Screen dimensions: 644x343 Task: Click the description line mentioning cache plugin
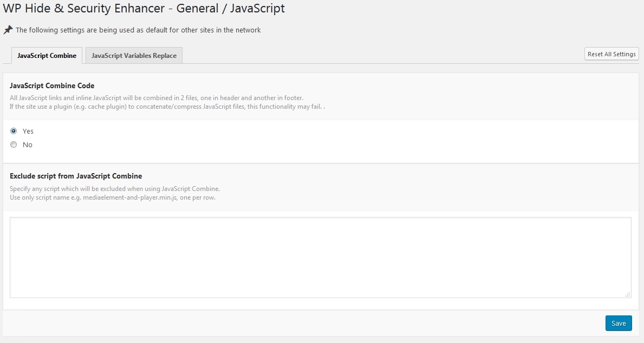click(167, 107)
